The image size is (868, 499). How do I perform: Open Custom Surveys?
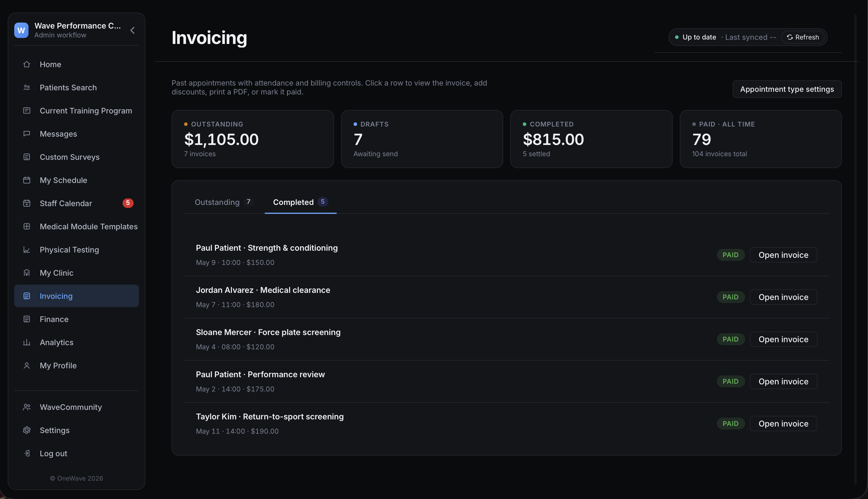69,157
